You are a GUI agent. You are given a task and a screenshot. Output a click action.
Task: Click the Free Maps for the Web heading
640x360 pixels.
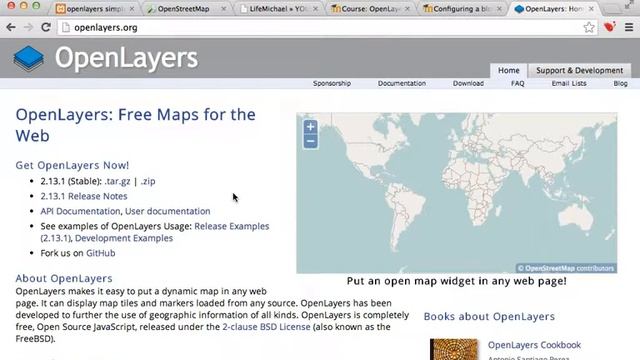[x=136, y=125]
